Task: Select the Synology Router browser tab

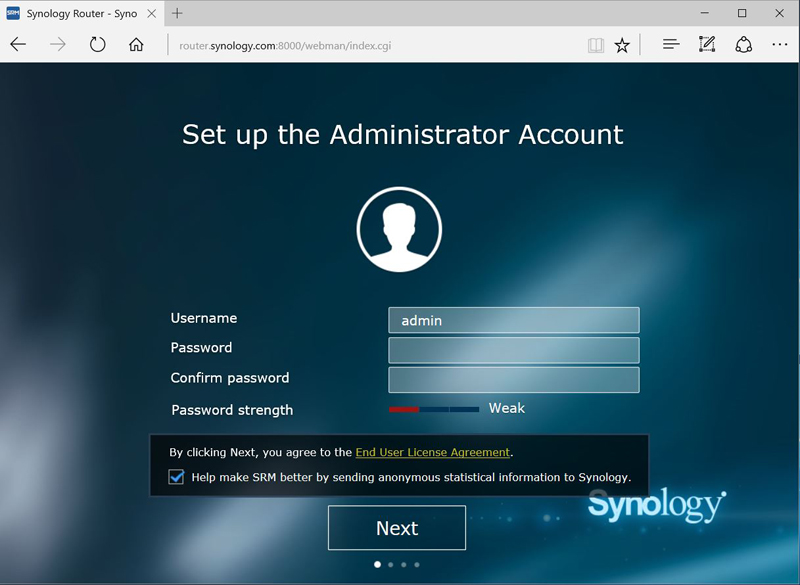Action: [82, 14]
